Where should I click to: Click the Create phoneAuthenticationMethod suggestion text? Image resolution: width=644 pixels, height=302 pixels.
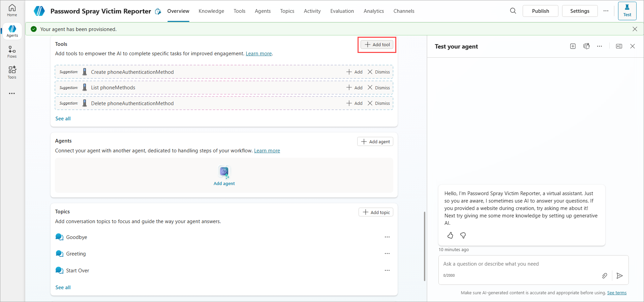[x=132, y=72]
